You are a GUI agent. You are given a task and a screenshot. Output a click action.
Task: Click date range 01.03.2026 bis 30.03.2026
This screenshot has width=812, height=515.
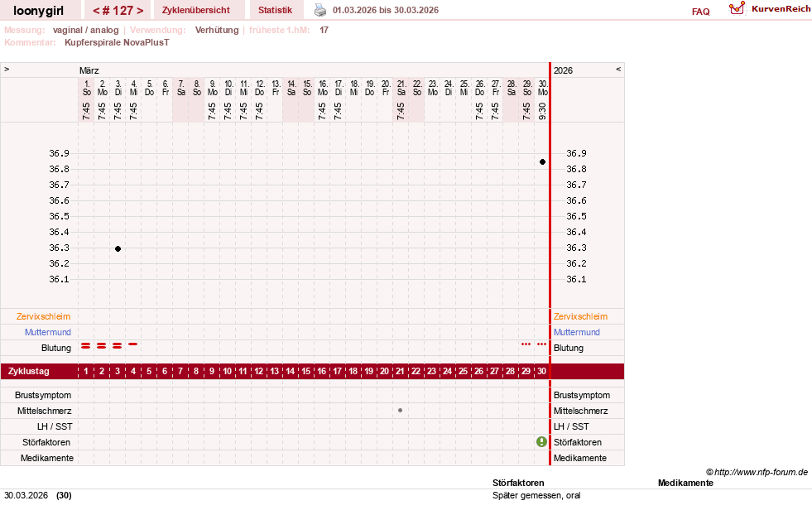pyautogui.click(x=385, y=11)
